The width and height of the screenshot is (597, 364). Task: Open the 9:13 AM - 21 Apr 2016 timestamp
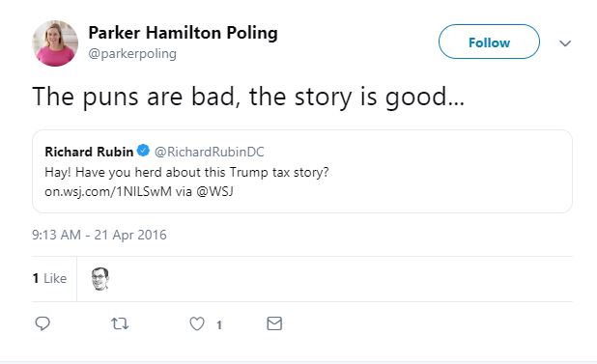point(99,235)
